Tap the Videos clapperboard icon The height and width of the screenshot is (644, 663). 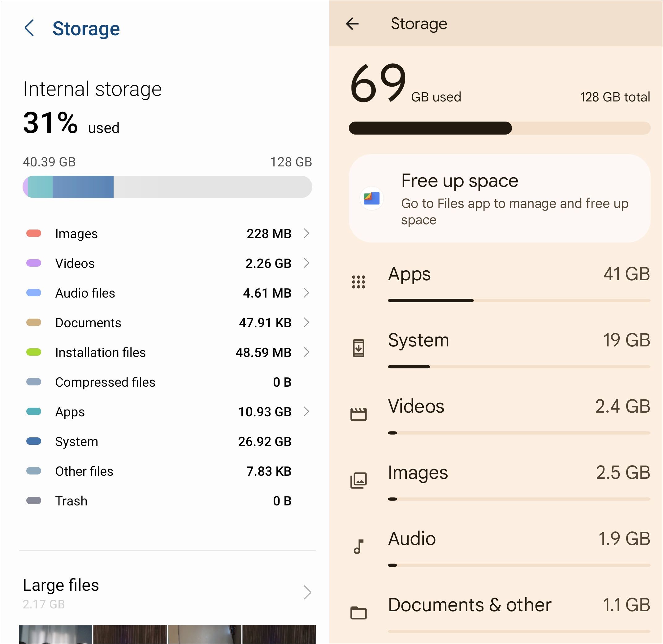coord(358,414)
